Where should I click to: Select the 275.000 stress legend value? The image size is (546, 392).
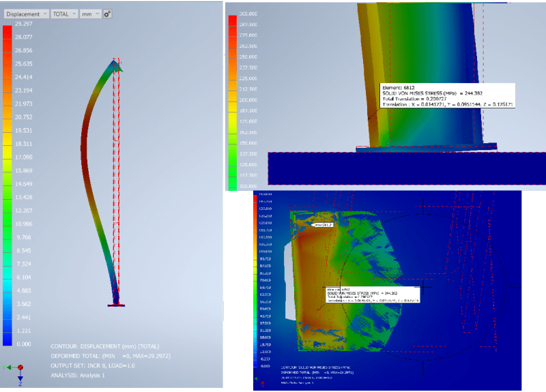pos(248,35)
